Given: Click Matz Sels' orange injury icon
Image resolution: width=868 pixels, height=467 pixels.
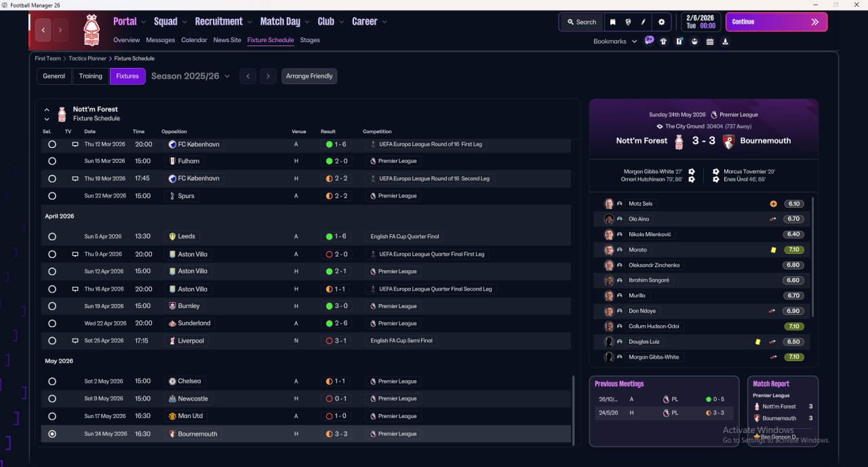Looking at the screenshot, I should 773,204.
